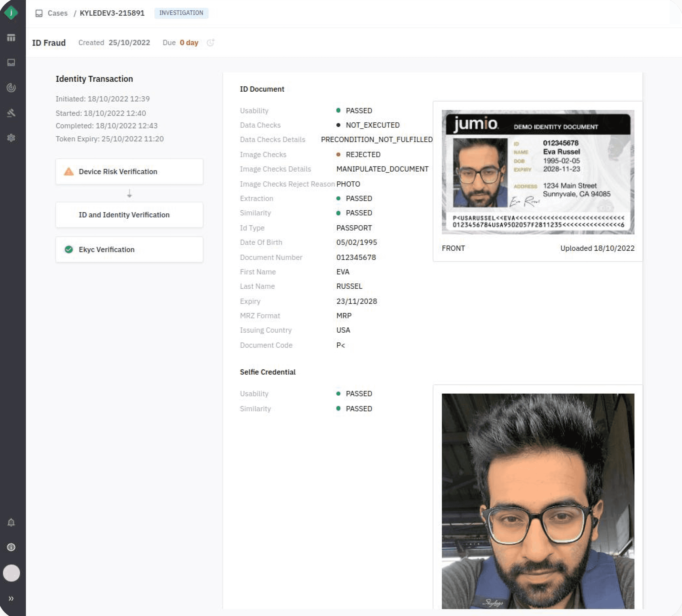Open the settings gear sidebar icon
The height and width of the screenshot is (616, 682).
coord(11,138)
